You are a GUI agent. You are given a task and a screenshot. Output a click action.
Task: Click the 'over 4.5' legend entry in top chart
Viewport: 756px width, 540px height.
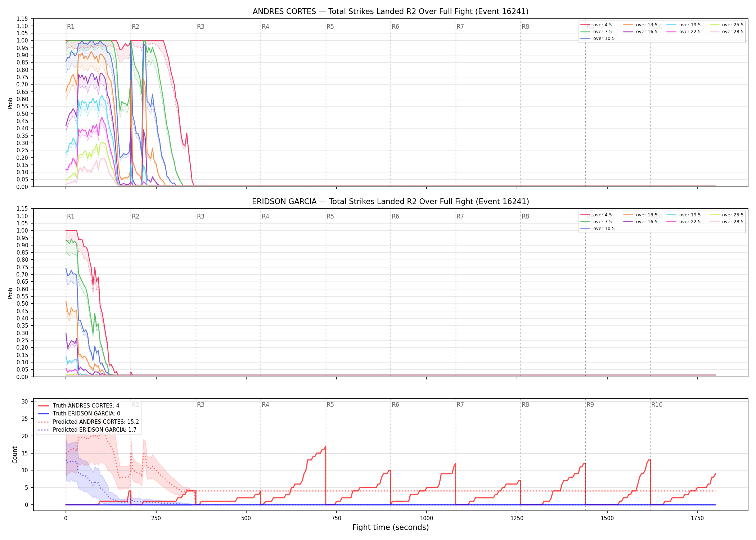click(x=596, y=25)
